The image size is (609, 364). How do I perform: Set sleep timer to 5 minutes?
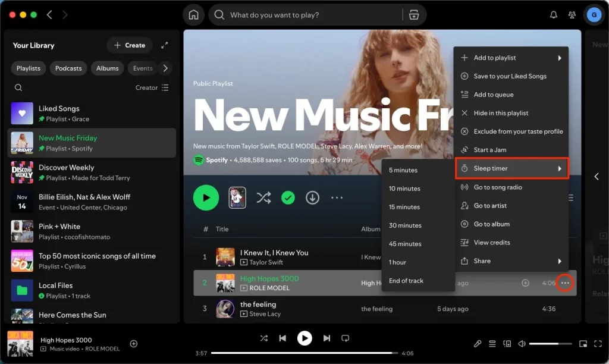click(418, 170)
